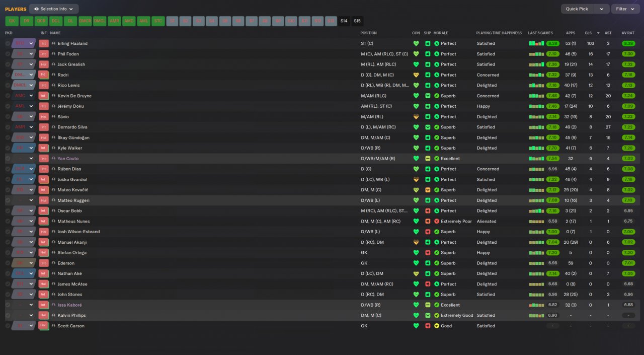
Task: Select the AMC position slot tab
Action: click(x=129, y=21)
